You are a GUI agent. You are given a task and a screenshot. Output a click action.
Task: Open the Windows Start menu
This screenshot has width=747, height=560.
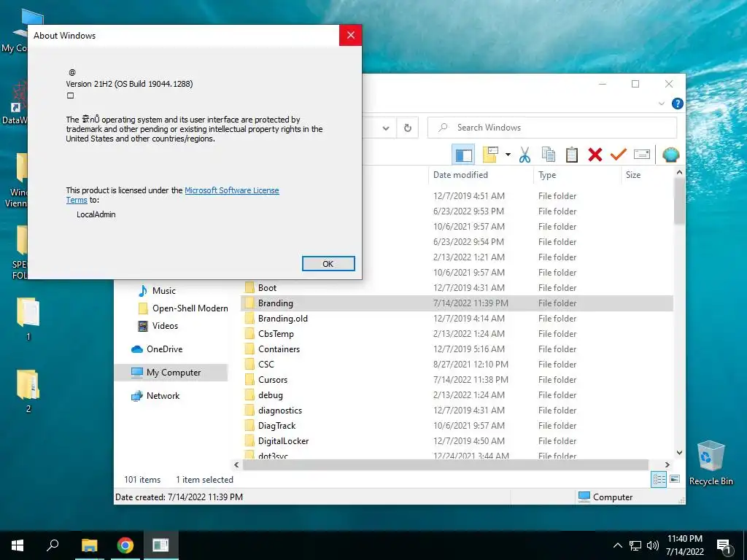click(x=18, y=545)
